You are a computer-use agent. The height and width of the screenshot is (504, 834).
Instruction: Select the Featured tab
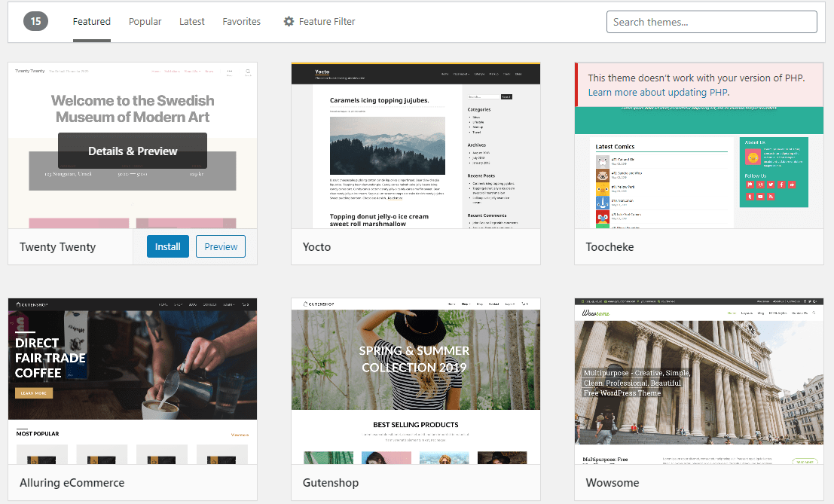(x=91, y=21)
